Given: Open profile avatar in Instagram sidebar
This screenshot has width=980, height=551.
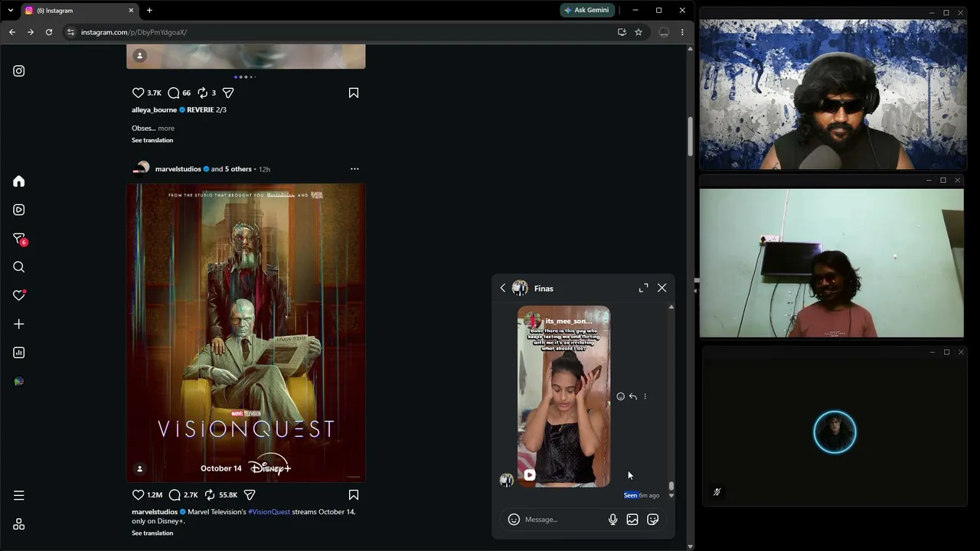Looking at the screenshot, I should [19, 381].
